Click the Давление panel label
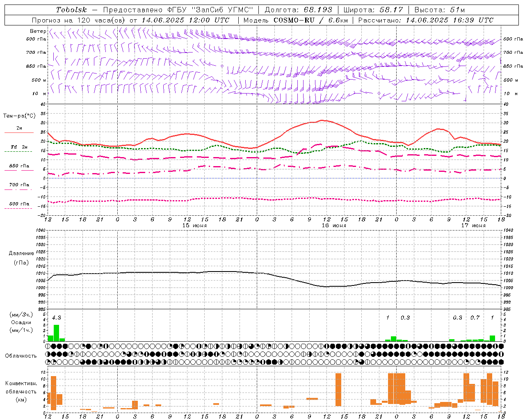Screen dimensions: 525x420 [21, 253]
